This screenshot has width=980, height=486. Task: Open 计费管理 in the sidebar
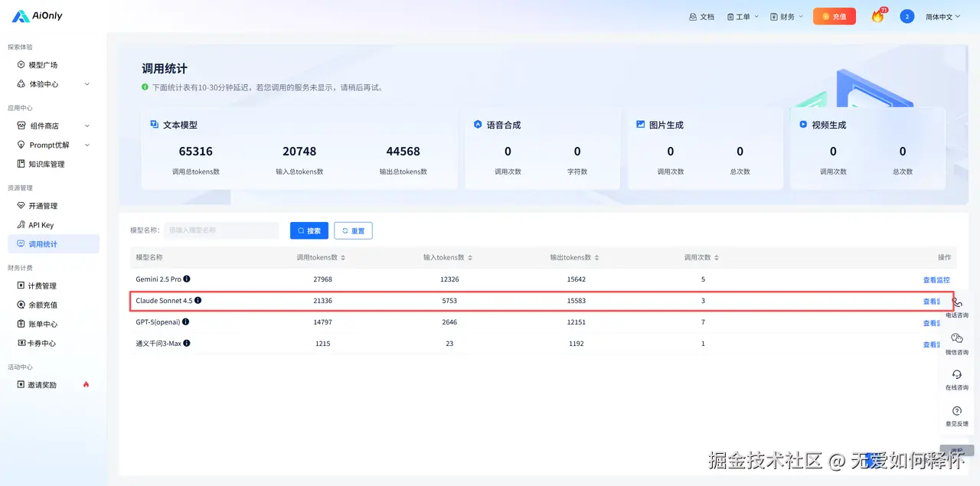38,285
